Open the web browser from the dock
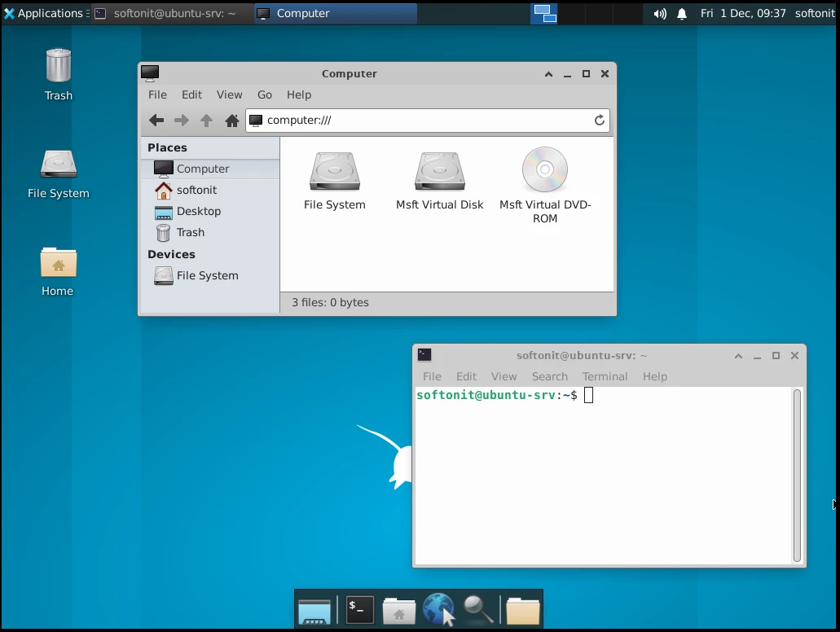This screenshot has width=840, height=632. tap(438, 610)
